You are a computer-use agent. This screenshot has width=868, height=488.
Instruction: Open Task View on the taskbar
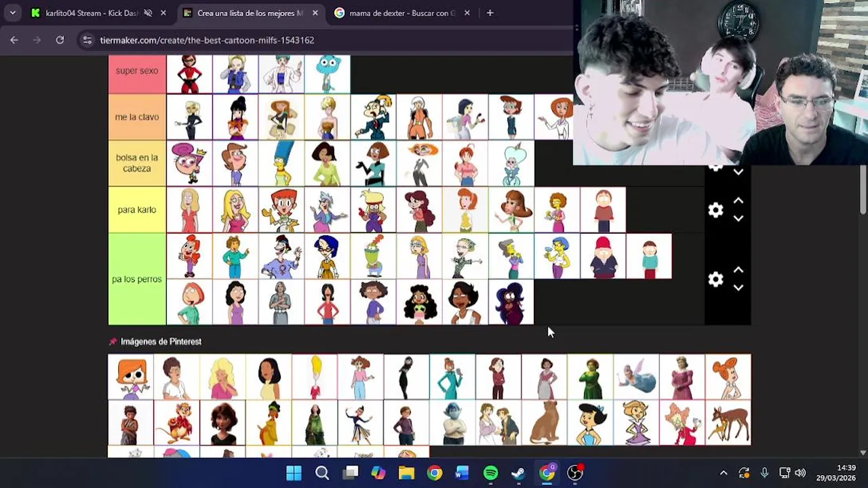(x=351, y=473)
